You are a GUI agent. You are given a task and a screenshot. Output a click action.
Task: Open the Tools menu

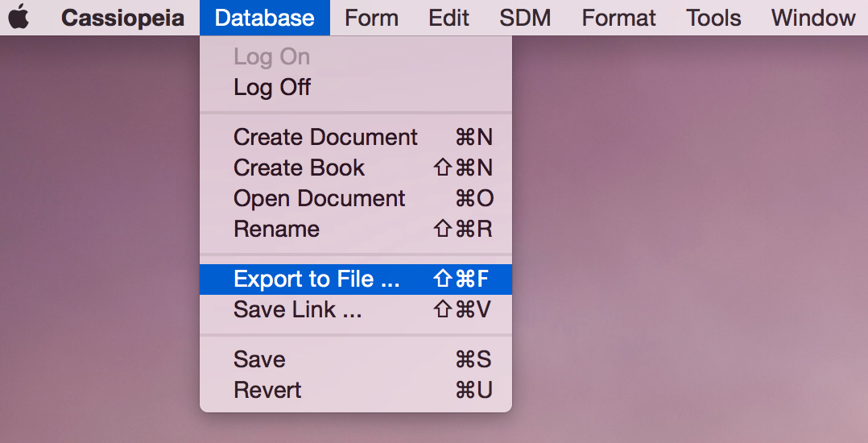713,18
